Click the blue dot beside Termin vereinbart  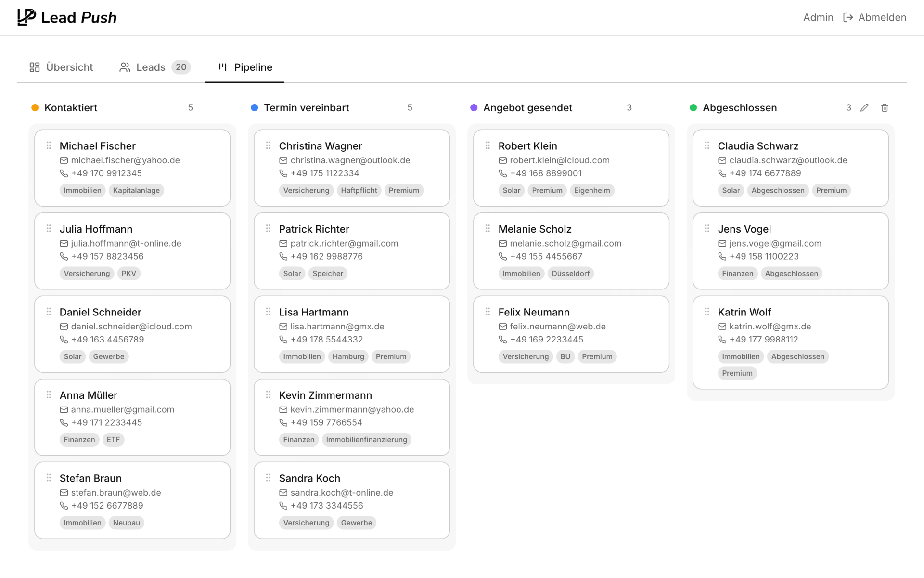point(254,108)
